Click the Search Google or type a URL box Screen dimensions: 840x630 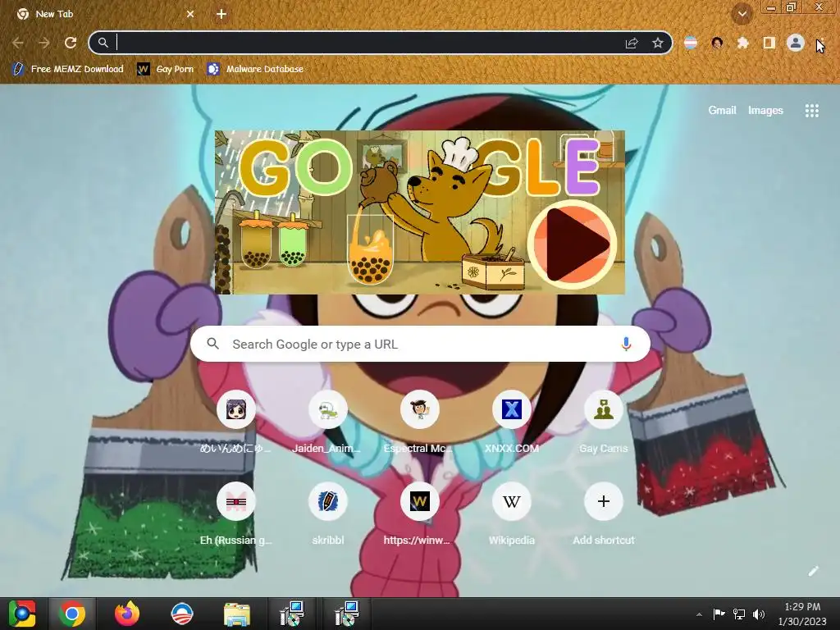point(420,344)
